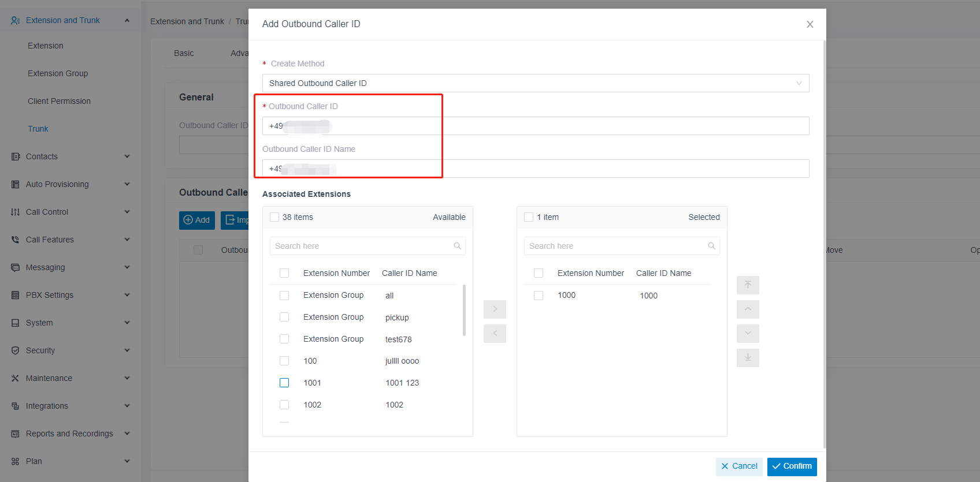Check extension 1001 row
Viewport: 980px width, 482px height.
[x=284, y=383]
